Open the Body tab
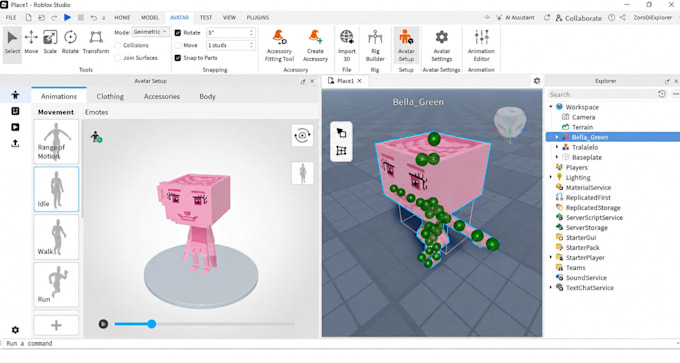 207,96
